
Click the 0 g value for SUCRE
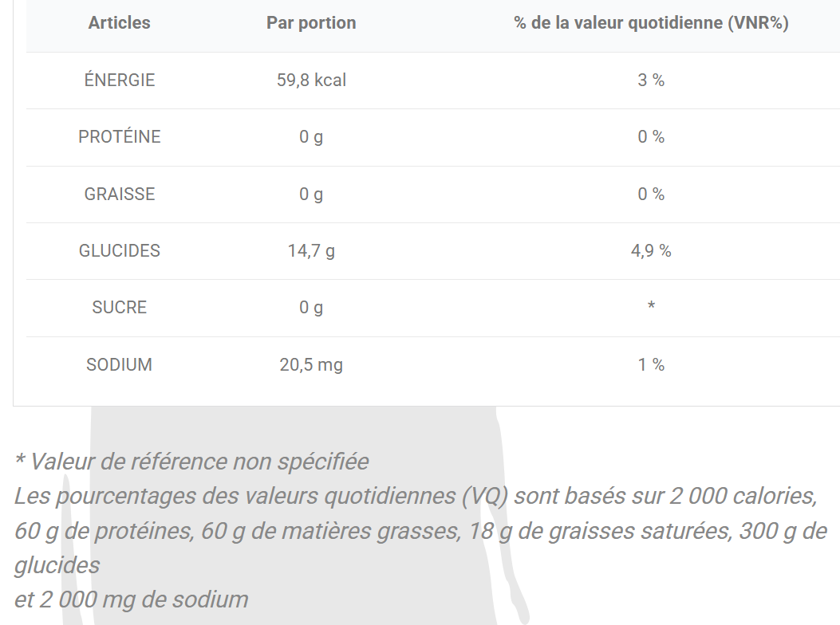point(311,307)
